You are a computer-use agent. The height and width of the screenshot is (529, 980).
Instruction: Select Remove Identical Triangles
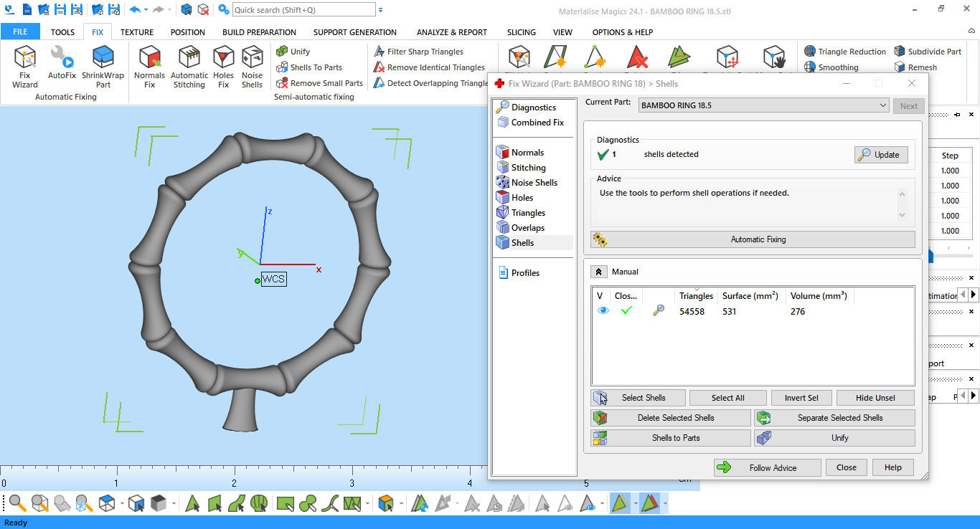tap(430, 67)
